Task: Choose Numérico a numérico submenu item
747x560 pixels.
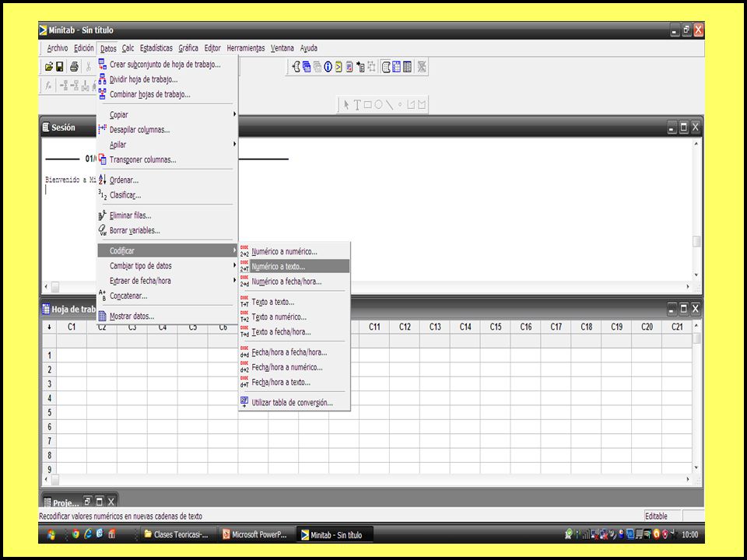Action: coord(294,251)
